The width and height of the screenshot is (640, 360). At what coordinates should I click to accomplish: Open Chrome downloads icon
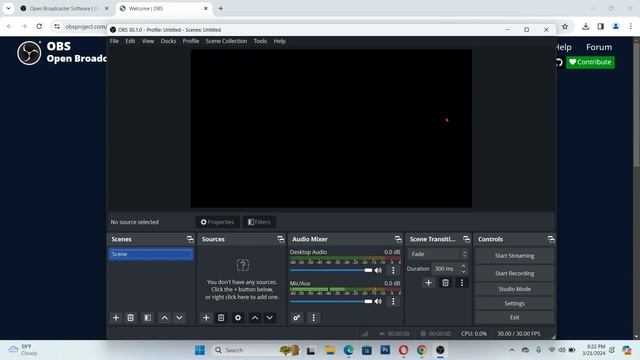tap(585, 27)
